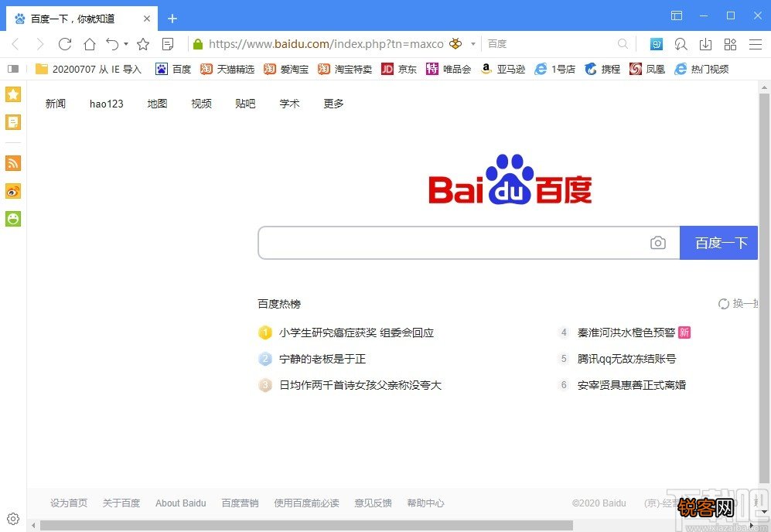771x532 pixels.
Task: Click the 意见反馈 footer link
Action: click(374, 503)
